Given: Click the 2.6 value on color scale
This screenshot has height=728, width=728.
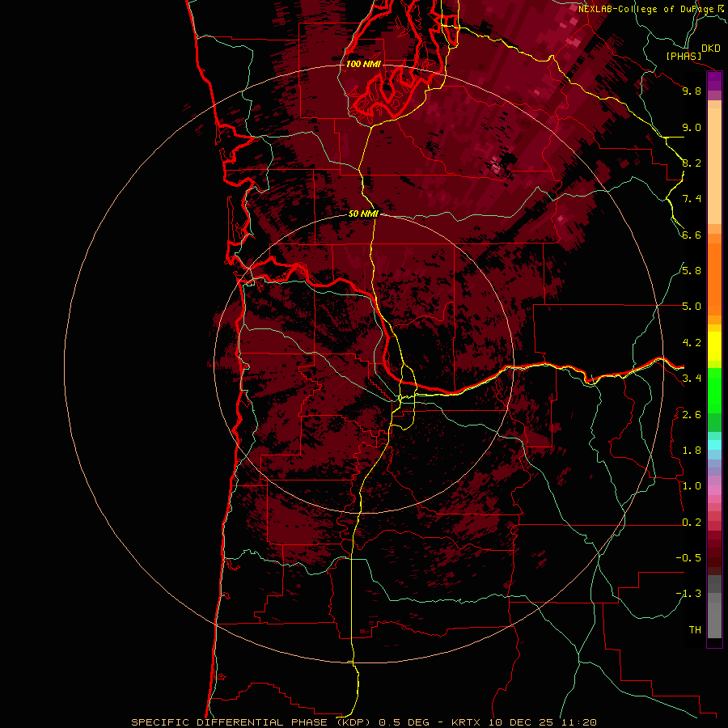Looking at the screenshot, I should (x=692, y=415).
